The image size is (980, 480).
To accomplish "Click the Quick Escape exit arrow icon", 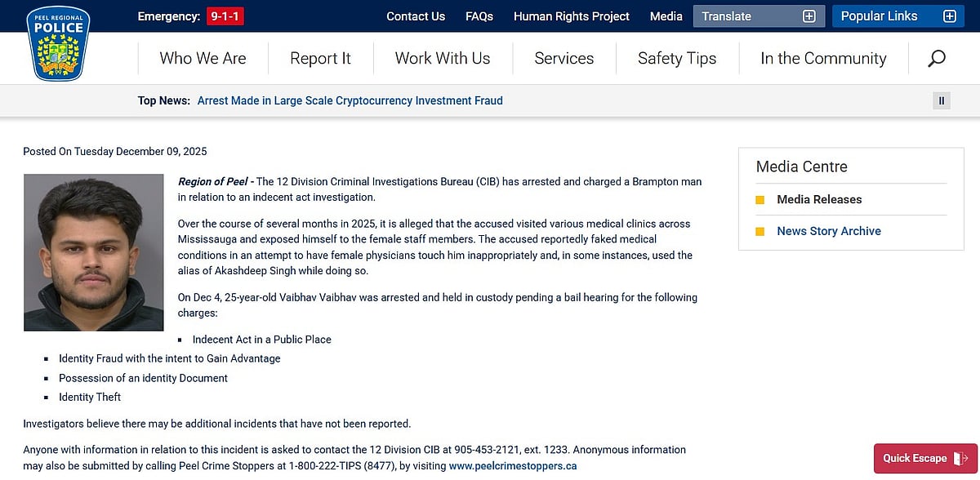I will 960,459.
